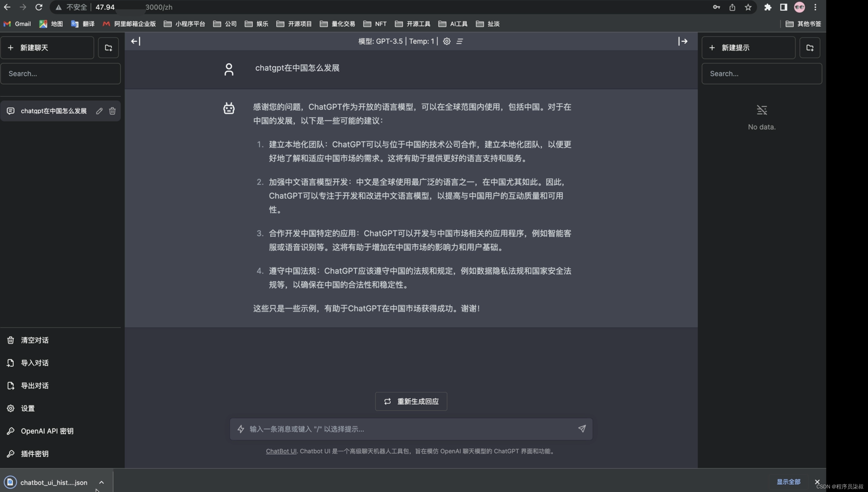868x492 pixels.
Task: Delete chat 'chatgpt在中国怎么发展' with trash icon
Action: pyautogui.click(x=113, y=111)
